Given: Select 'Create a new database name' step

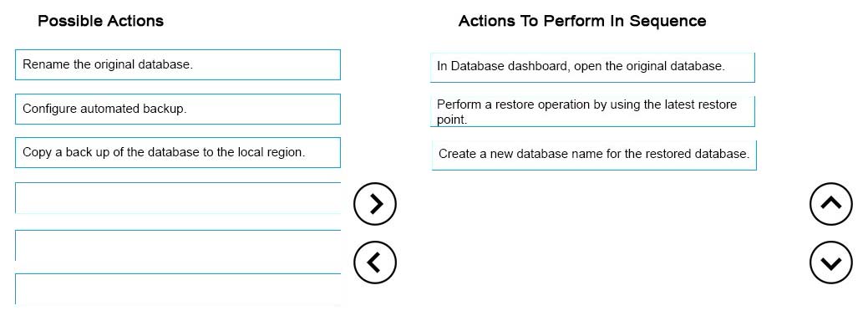Looking at the screenshot, I should pyautogui.click(x=594, y=155).
